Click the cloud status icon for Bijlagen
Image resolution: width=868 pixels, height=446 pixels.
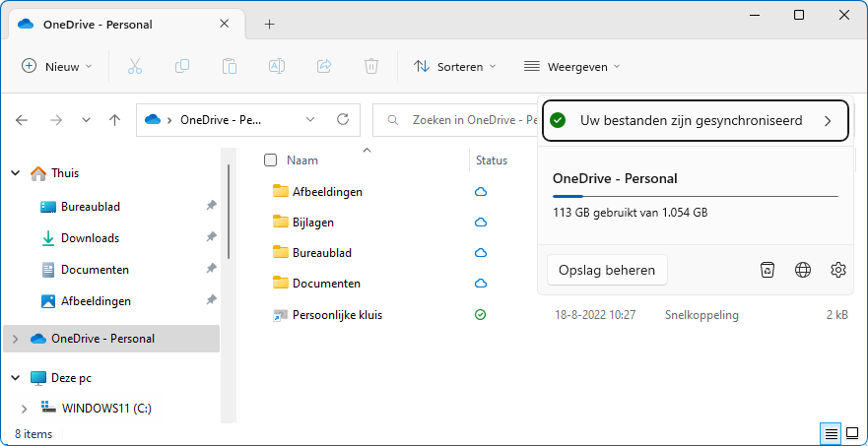point(481,223)
